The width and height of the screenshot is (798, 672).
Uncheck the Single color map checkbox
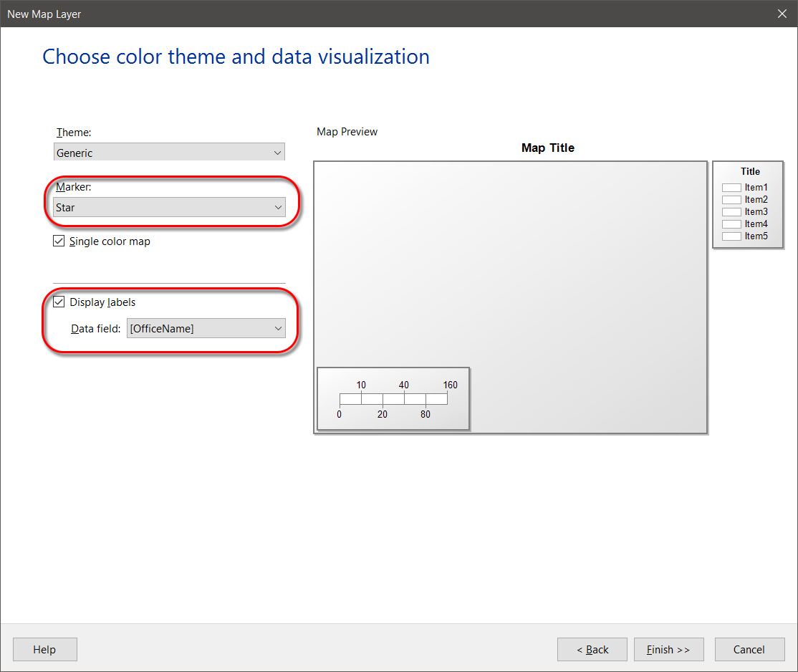click(x=59, y=241)
